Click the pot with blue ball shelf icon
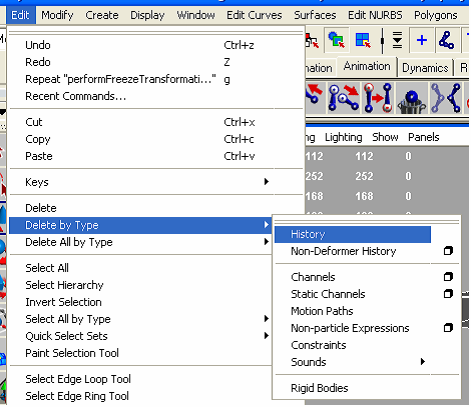 (412, 98)
